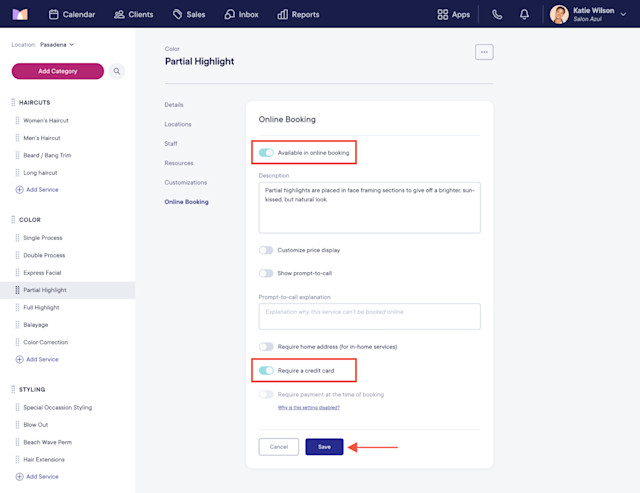Viewport: 640px width, 493px height.
Task: Click the phone icon in top bar
Action: (497, 15)
